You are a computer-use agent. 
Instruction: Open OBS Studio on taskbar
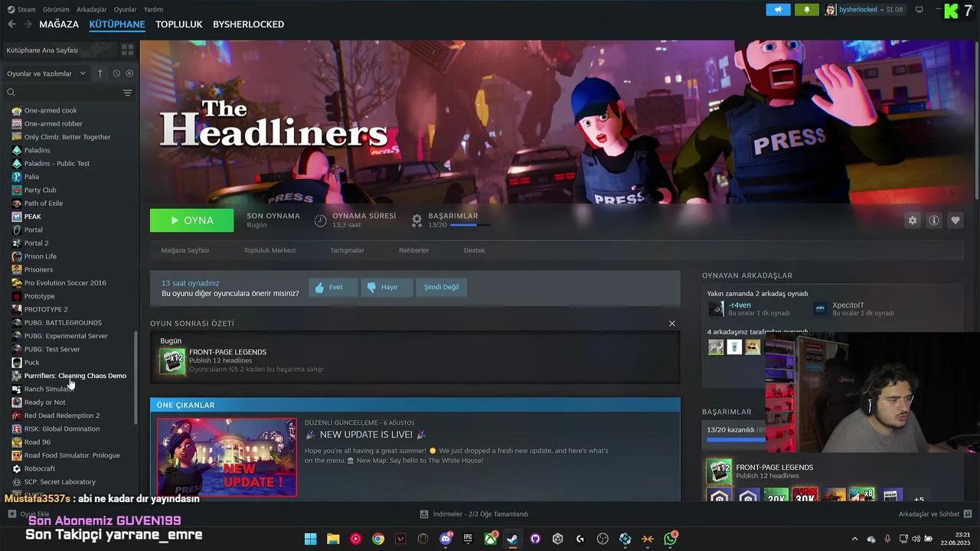coord(603,539)
